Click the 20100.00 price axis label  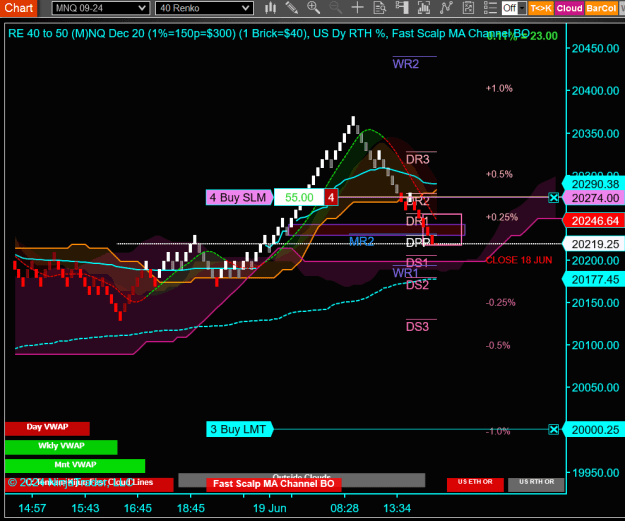click(x=596, y=345)
